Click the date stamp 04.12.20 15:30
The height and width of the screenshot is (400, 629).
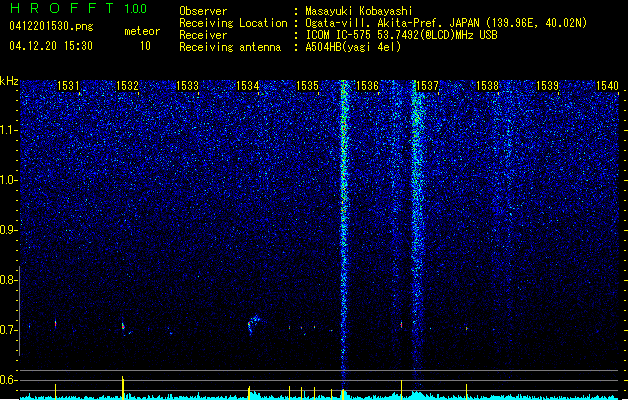(51, 46)
